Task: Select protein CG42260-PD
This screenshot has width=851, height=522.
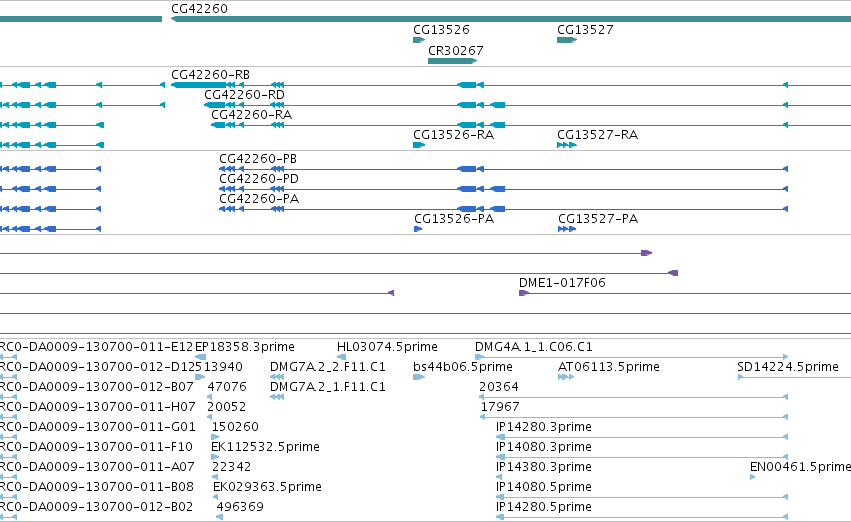Action: (258, 179)
